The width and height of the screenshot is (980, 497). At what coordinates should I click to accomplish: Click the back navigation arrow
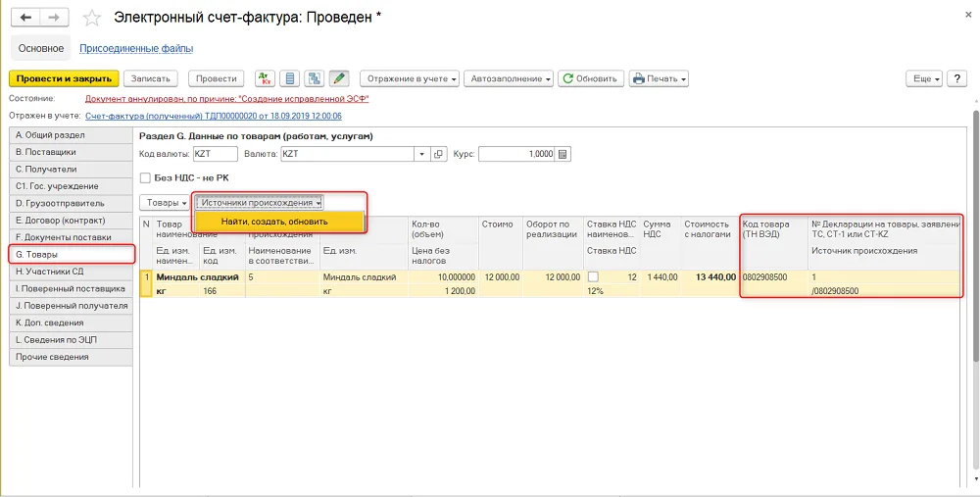tap(25, 18)
